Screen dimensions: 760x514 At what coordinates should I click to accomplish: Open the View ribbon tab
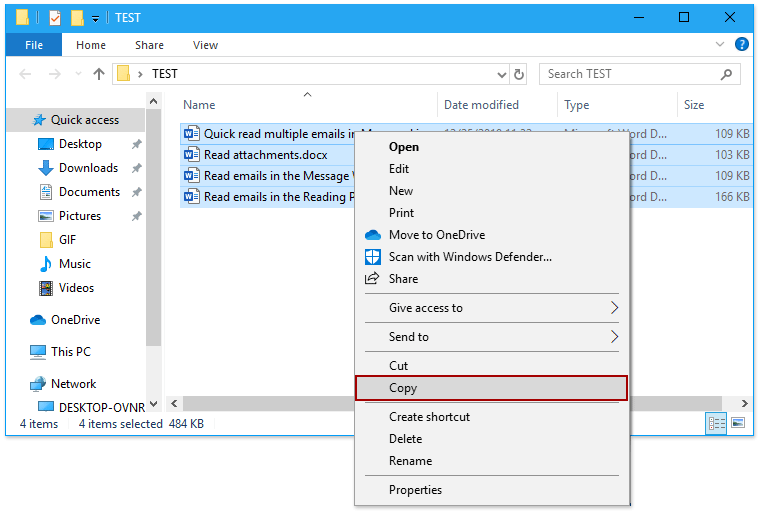click(x=205, y=45)
